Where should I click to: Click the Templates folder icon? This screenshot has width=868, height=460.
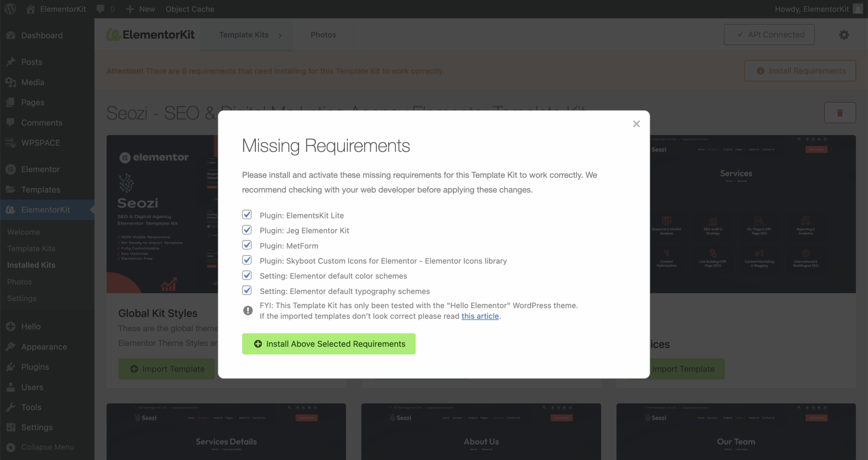[x=11, y=189]
